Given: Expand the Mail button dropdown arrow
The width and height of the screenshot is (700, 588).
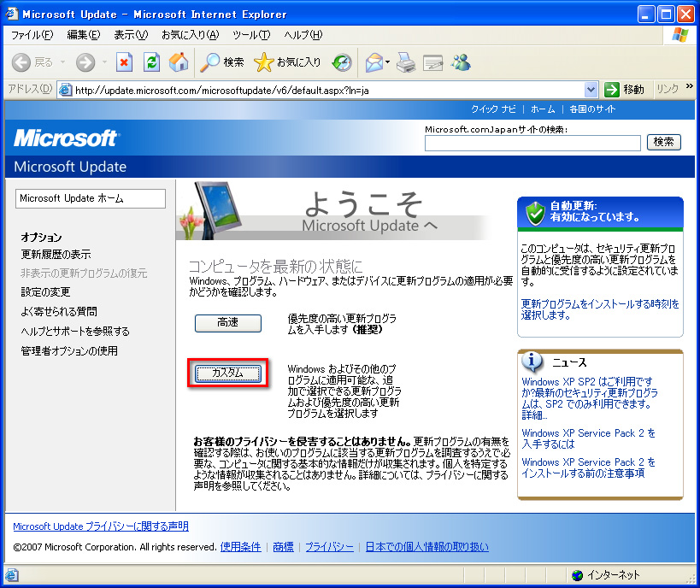Looking at the screenshot, I should (387, 62).
